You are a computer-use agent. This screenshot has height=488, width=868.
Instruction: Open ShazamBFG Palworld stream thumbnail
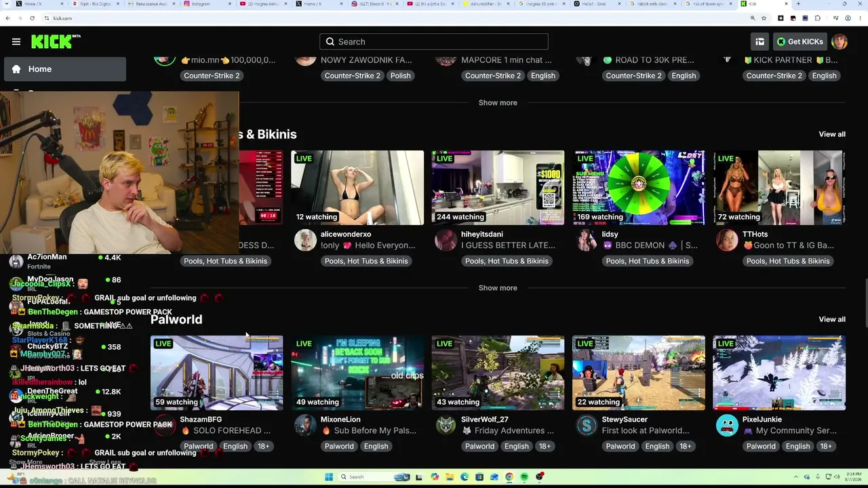217,373
